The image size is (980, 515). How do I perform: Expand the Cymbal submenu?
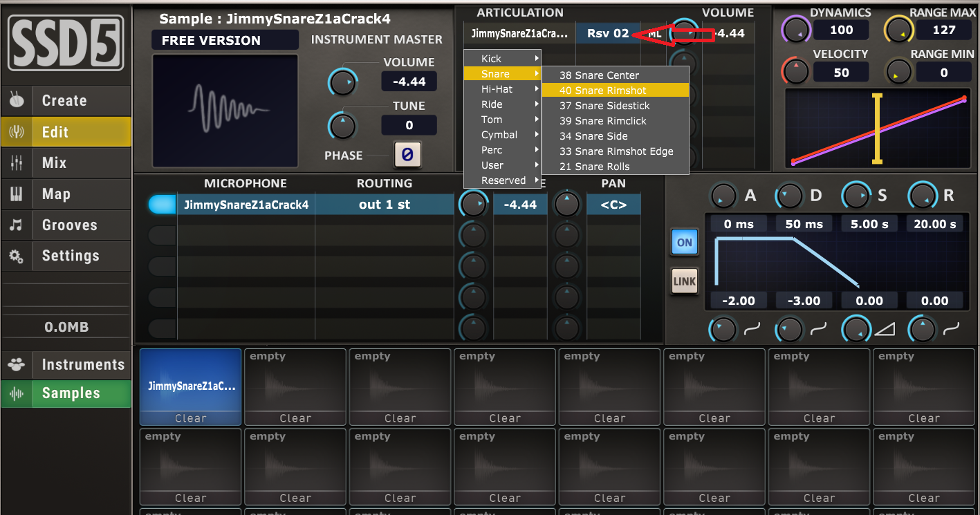pos(502,135)
